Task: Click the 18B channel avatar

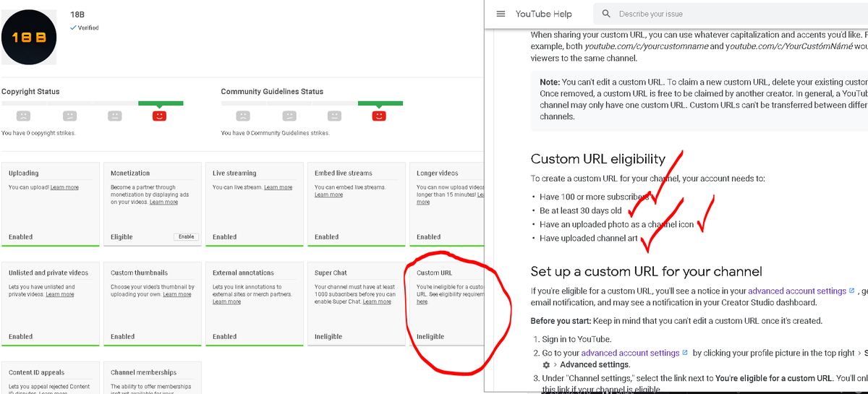Action: 29,37
